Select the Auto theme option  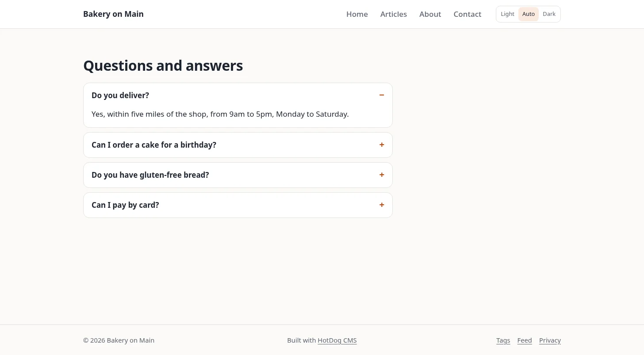[x=528, y=14]
